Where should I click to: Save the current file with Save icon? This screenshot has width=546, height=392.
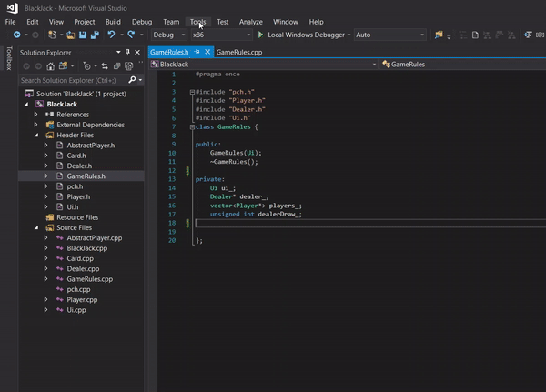[x=83, y=35]
